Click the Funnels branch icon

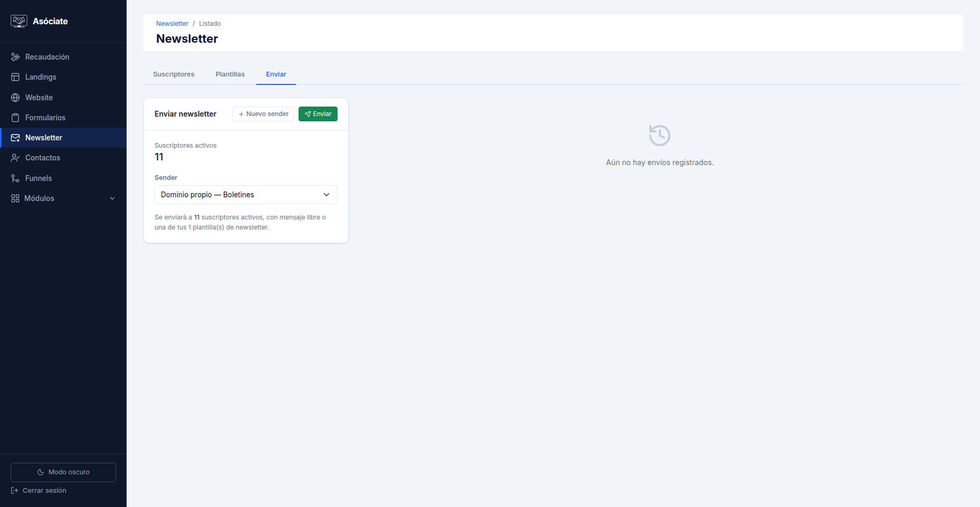pos(15,178)
